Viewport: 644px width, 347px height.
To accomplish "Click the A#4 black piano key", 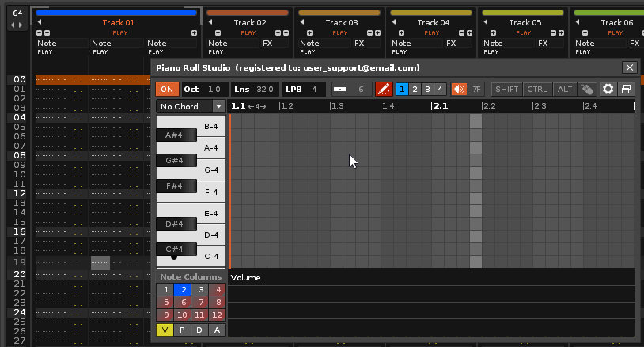I will coord(176,135).
